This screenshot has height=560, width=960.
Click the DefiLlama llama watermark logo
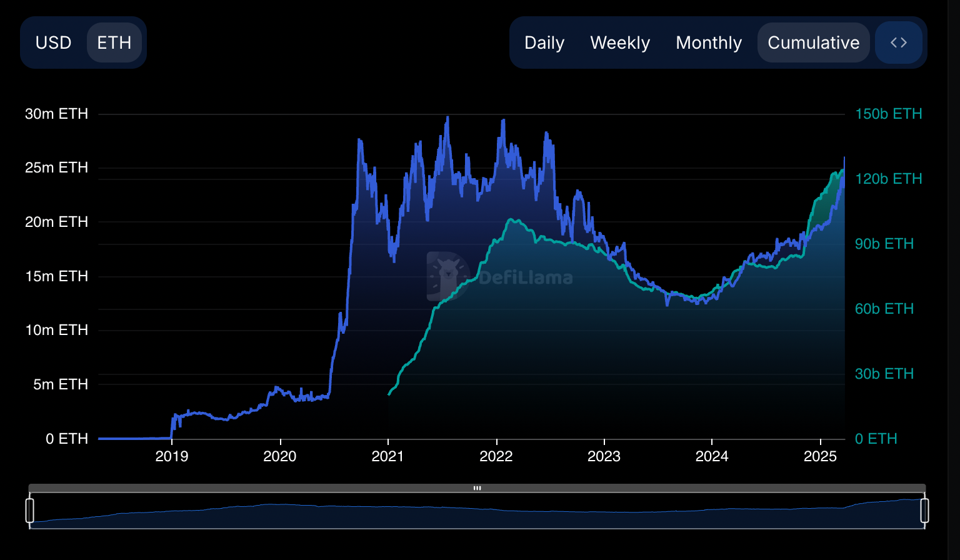coord(447,276)
